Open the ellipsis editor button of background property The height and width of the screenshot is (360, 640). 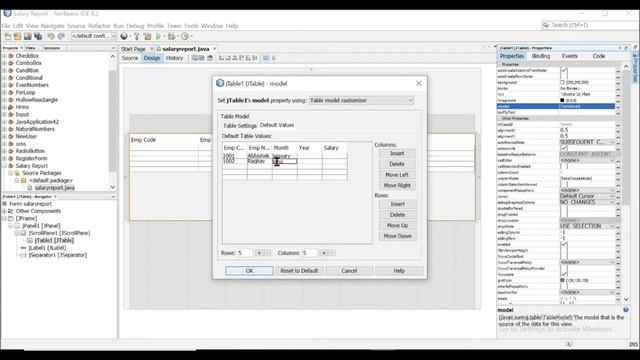coord(618,82)
